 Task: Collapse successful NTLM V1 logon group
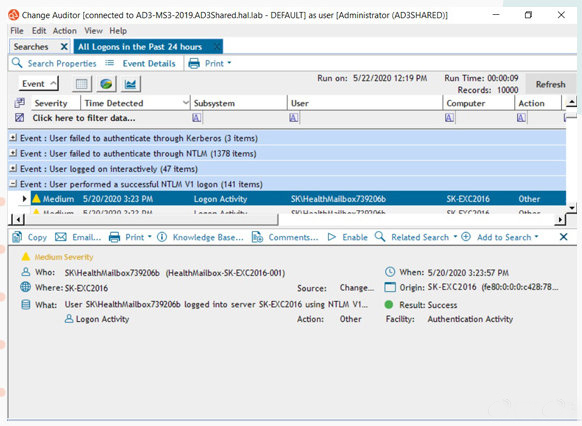coord(13,183)
